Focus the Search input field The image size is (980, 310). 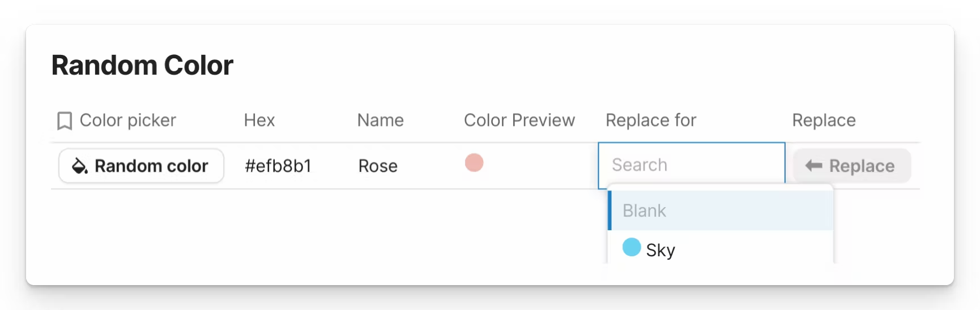(x=691, y=165)
